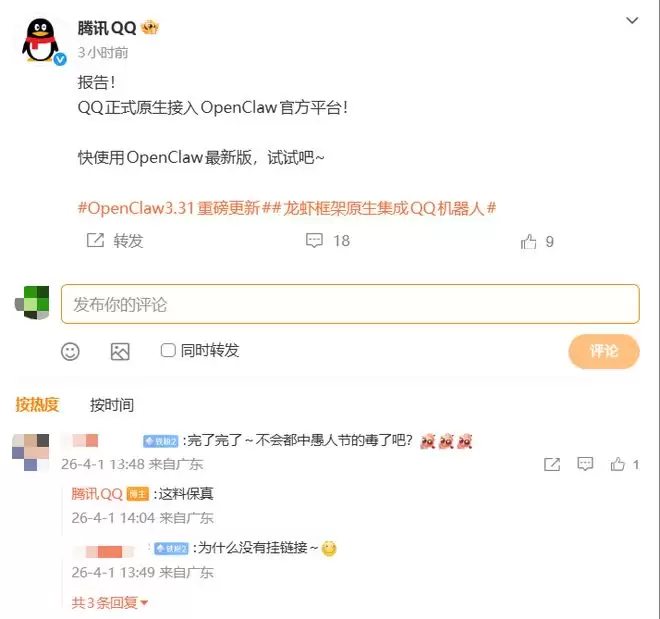
Task: Click the pixelated commenter avatar of first comment
Action: coord(31,452)
